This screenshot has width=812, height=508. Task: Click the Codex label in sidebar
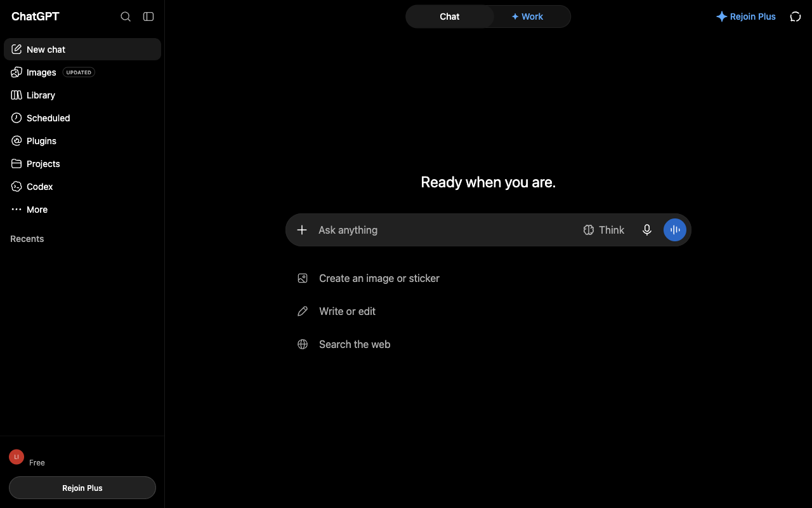tap(39, 187)
